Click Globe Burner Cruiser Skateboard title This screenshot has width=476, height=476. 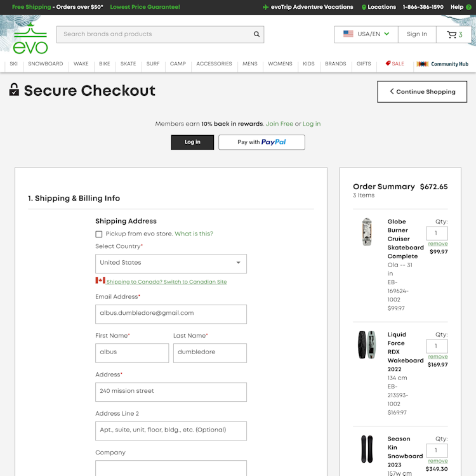tap(406, 239)
